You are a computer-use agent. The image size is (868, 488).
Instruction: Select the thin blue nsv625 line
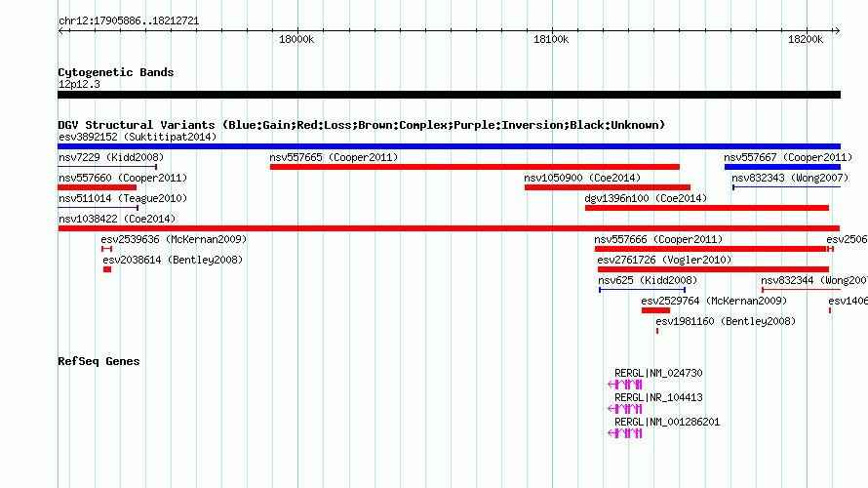pos(642,290)
